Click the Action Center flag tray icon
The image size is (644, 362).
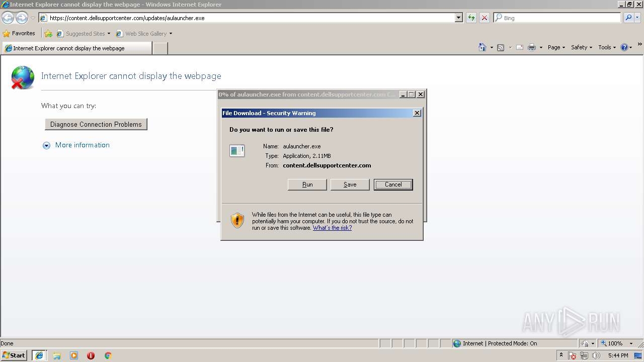click(x=572, y=355)
